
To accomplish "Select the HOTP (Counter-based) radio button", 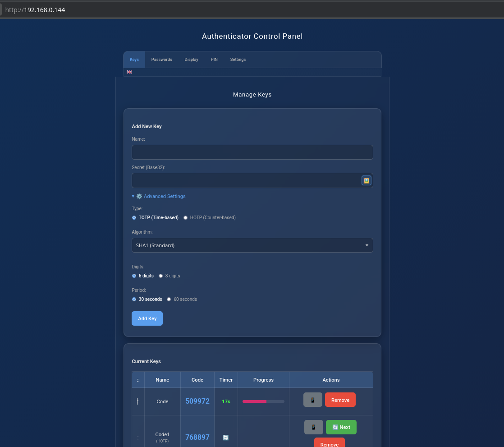I will point(185,218).
